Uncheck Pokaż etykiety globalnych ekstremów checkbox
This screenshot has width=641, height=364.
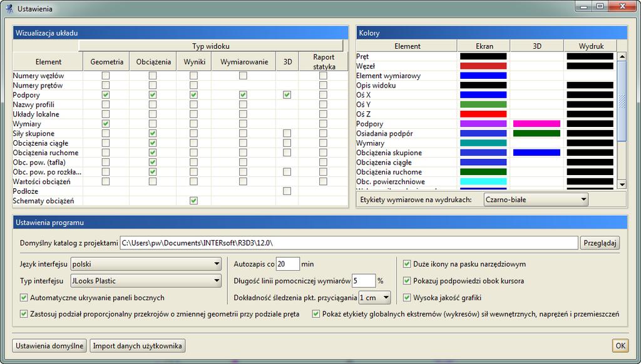(x=315, y=314)
